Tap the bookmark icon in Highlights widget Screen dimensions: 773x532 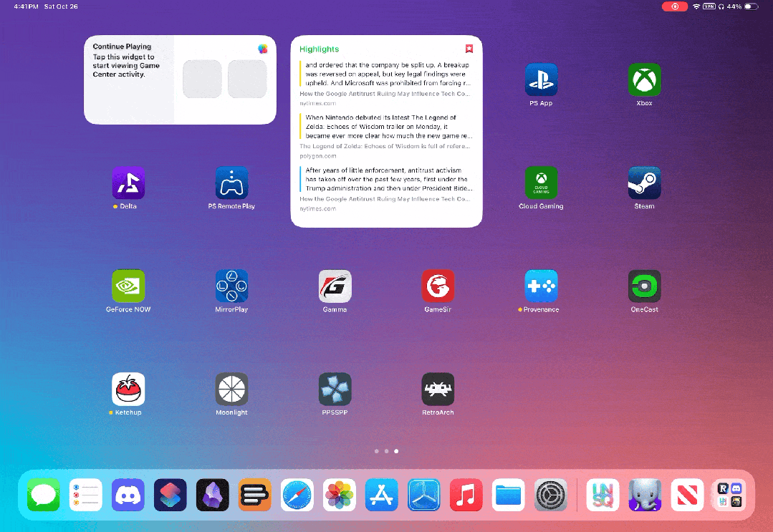coord(469,48)
